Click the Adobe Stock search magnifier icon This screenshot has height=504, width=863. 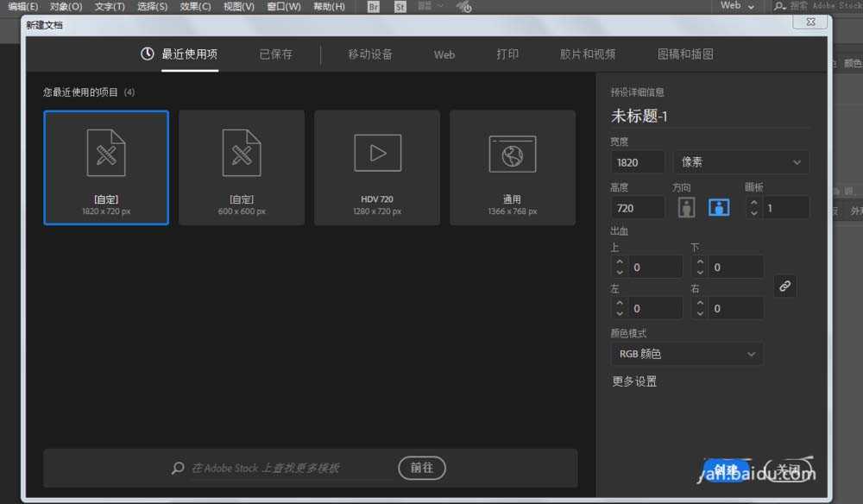coord(177,468)
